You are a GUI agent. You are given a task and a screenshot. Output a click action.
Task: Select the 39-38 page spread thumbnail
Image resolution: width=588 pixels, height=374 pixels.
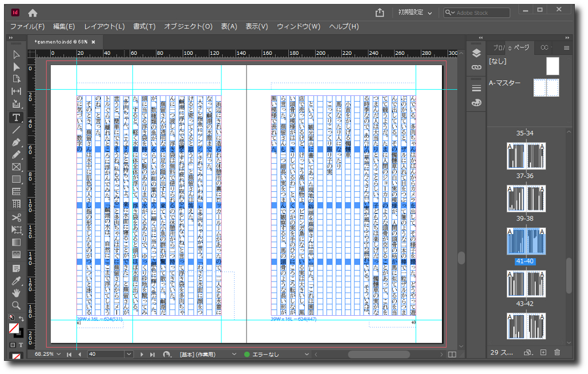(526, 196)
